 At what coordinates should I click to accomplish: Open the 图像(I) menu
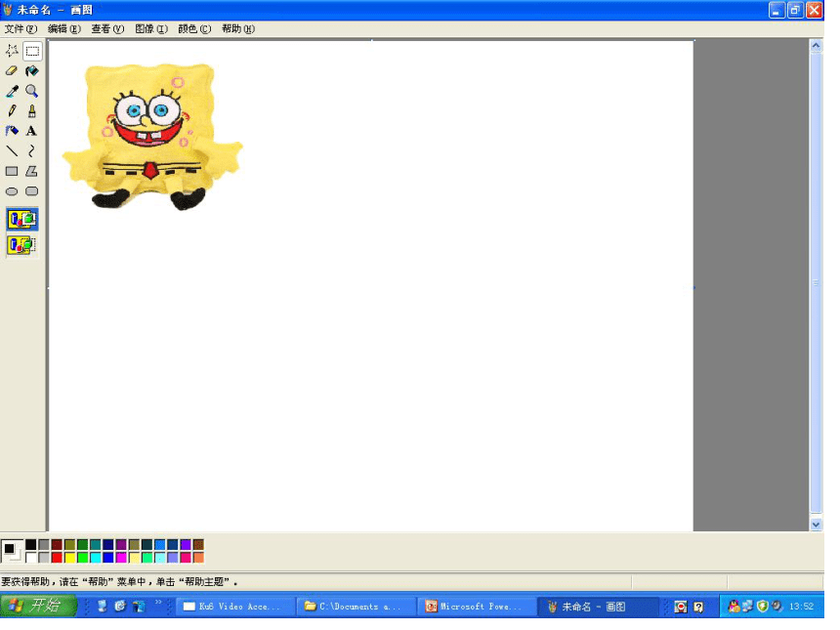(x=151, y=29)
